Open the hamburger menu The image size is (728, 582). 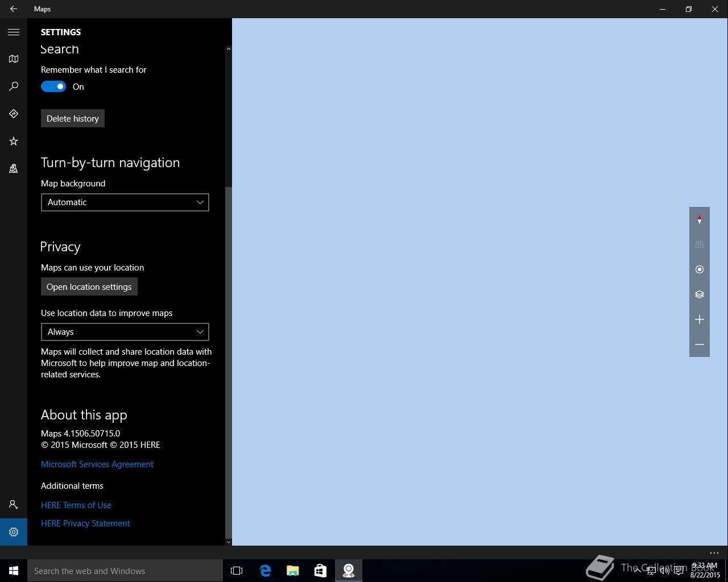(14, 32)
